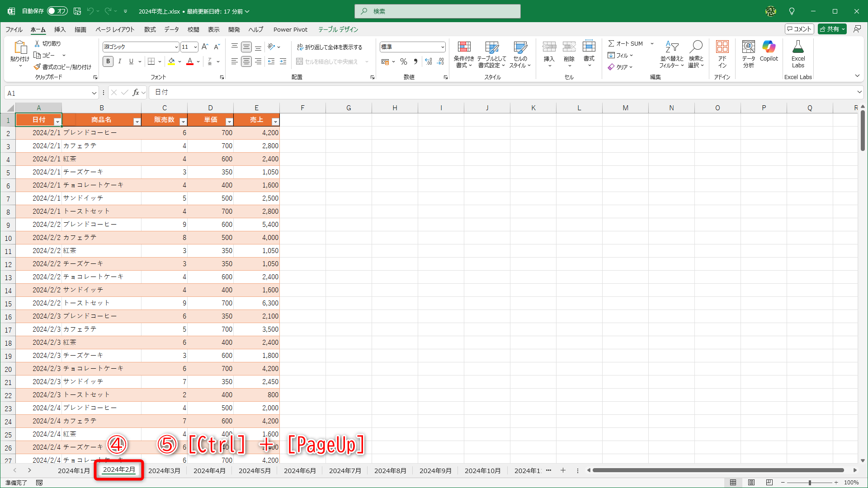868x488 pixels.
Task: Open the 条件付き書式 (Conditional Formatting) menu
Action: 464,53
